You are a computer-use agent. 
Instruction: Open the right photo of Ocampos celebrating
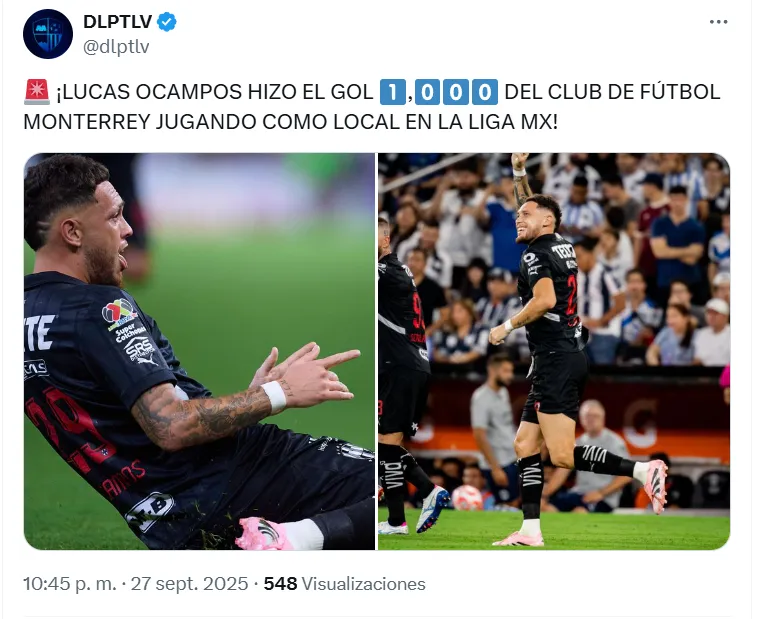coord(554,351)
